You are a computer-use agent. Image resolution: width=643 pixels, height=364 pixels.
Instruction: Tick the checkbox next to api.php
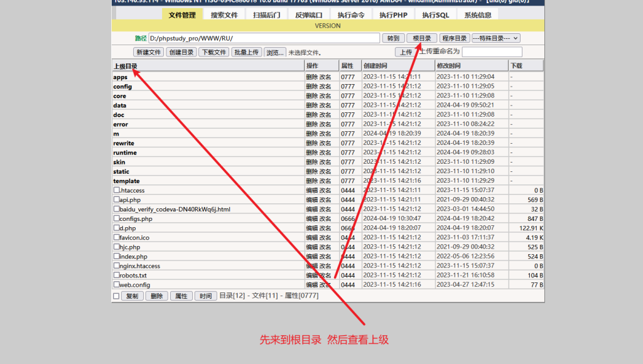point(116,200)
